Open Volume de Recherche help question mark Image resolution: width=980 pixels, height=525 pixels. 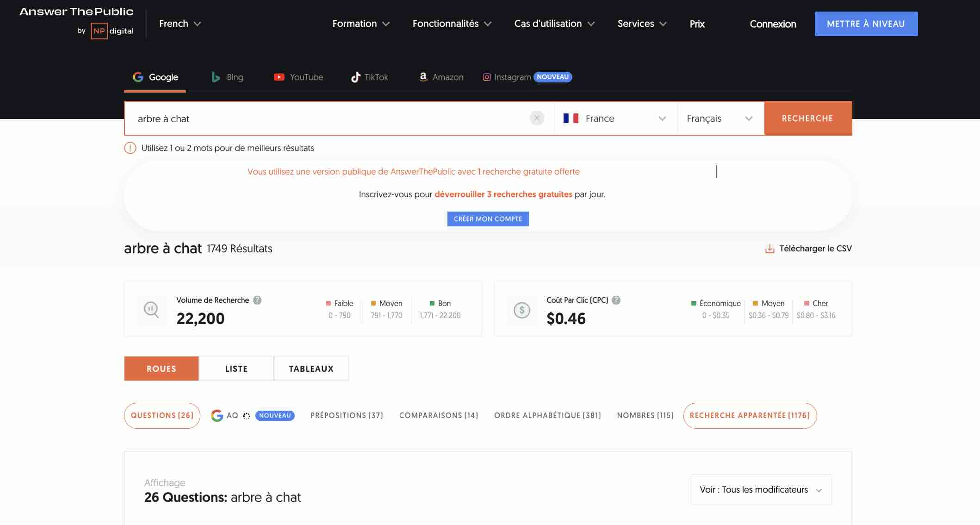point(257,300)
